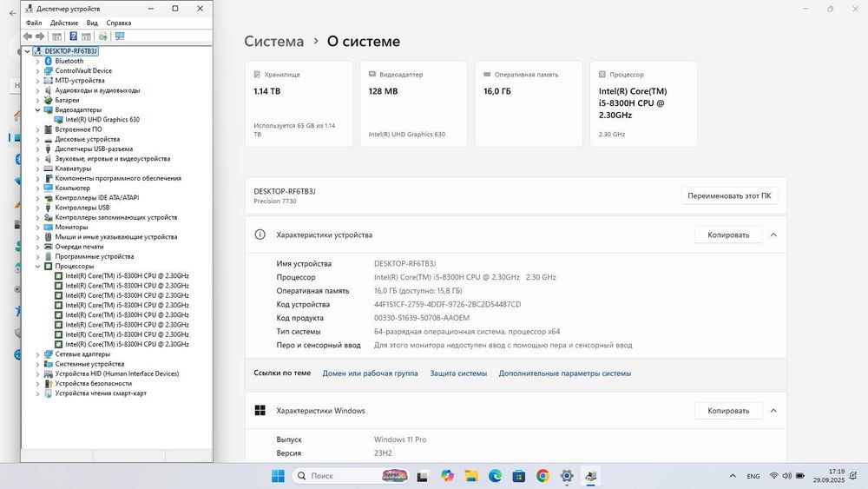Click Копировать for device specifications
This screenshot has height=489, width=868.
(x=728, y=235)
